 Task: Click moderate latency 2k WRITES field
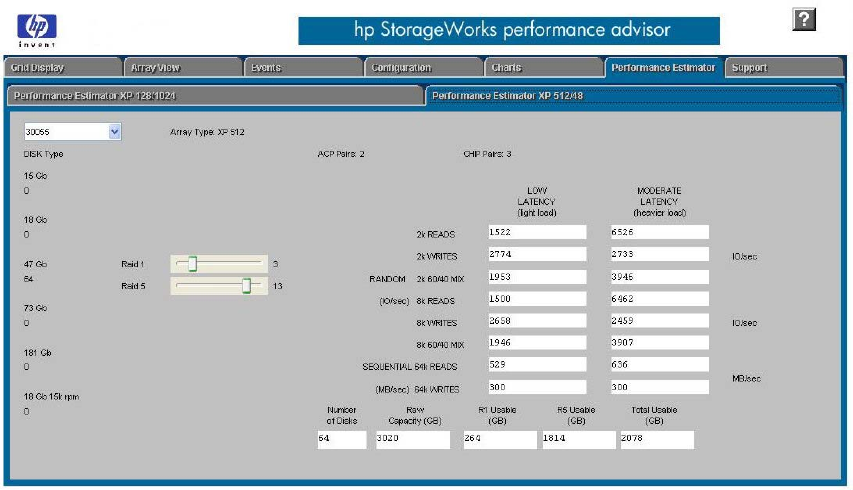[660, 255]
